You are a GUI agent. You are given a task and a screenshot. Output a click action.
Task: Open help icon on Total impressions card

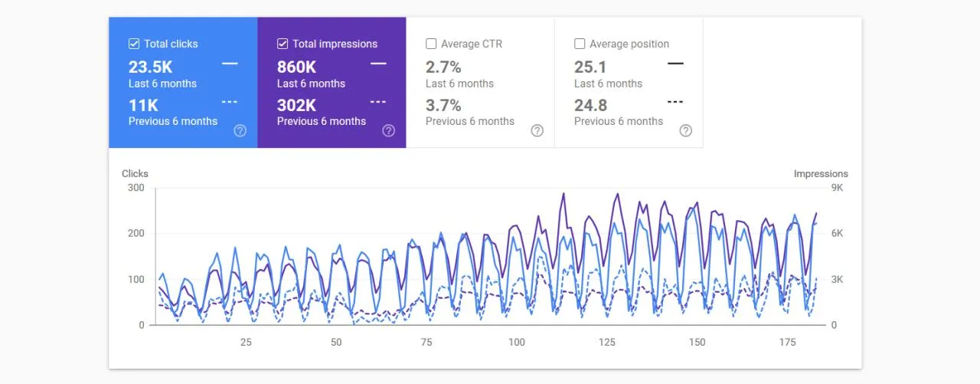point(388,130)
